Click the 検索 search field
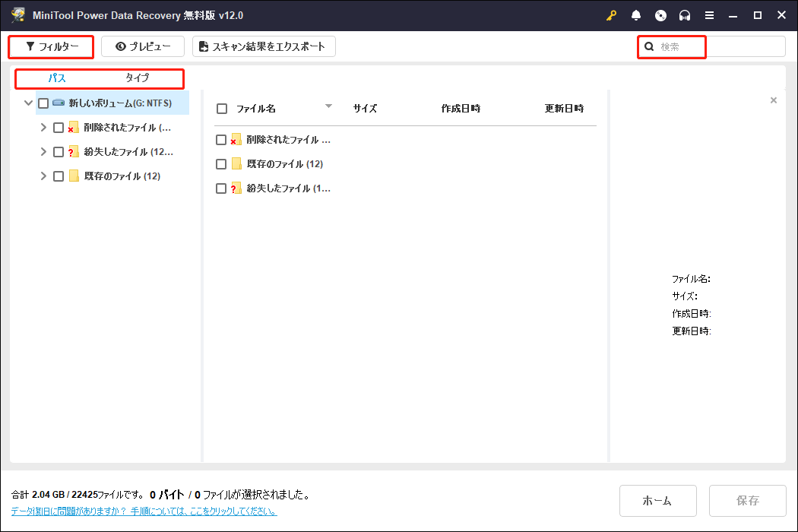 (x=711, y=47)
